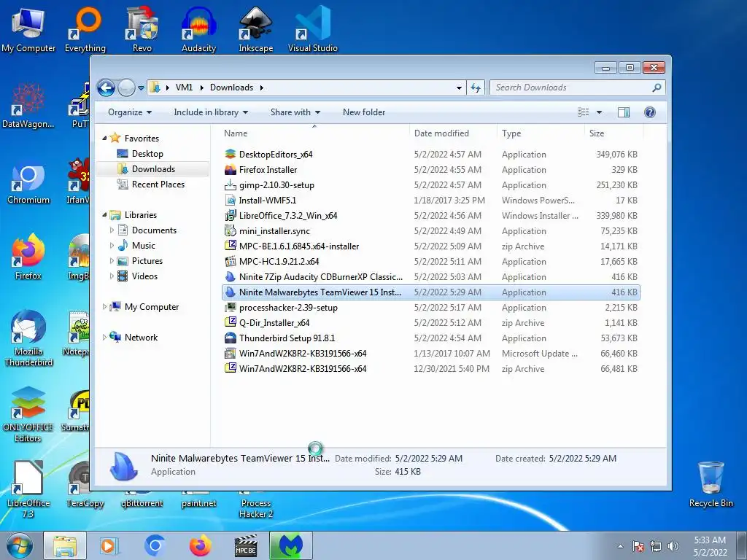
Task: Open the My Computer desktop icon
Action: (x=28, y=30)
